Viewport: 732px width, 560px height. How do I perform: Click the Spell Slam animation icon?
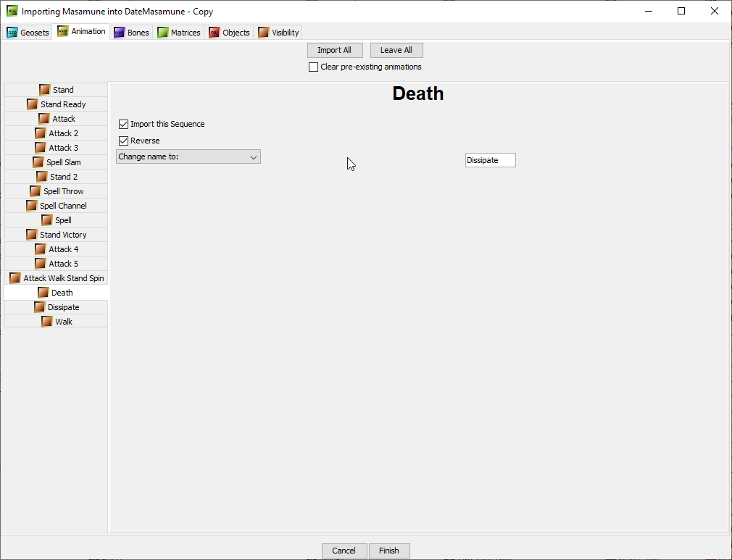tap(38, 162)
